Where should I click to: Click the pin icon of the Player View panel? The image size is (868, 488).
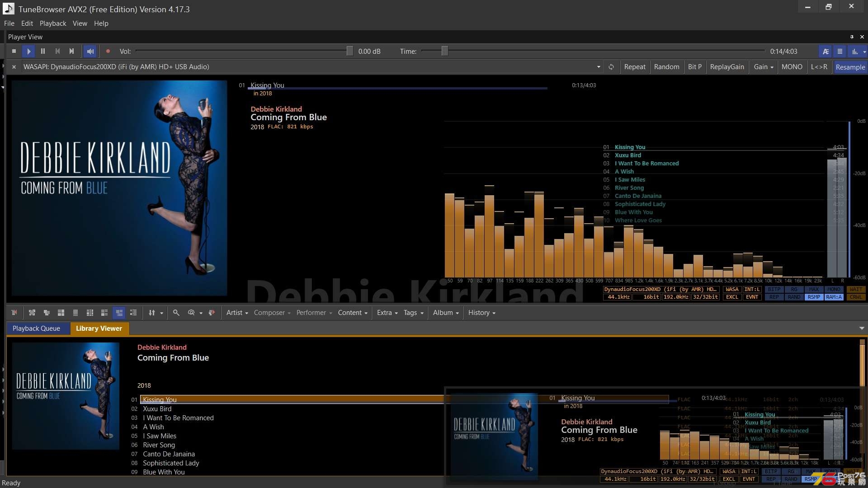pyautogui.click(x=852, y=37)
